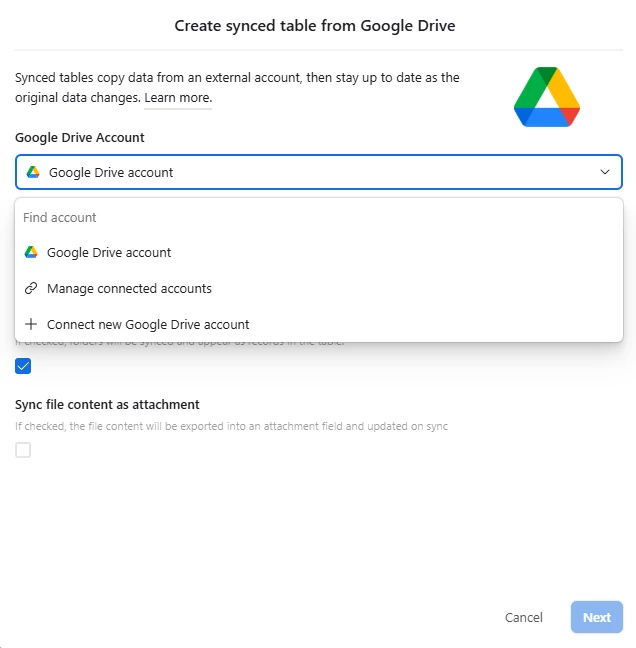636x648 pixels.
Task: Click the Next button
Action: [597, 617]
